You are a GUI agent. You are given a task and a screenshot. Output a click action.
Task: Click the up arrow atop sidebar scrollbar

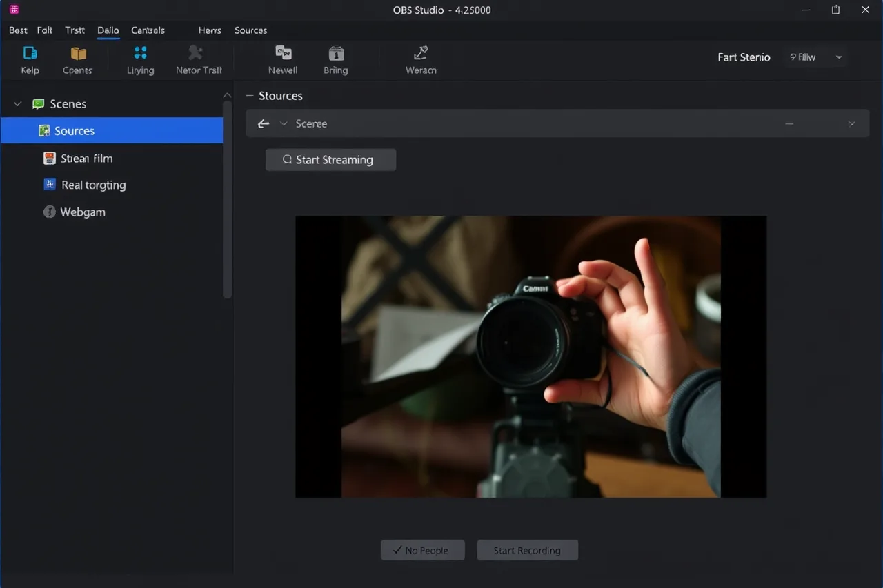point(227,95)
